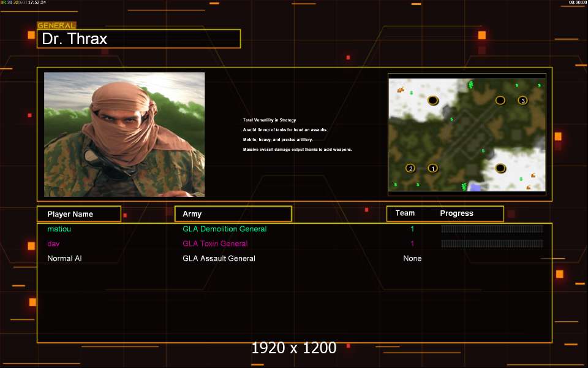The image size is (588, 368).
Task: Click 'A solid lineup of tanks' description line
Action: point(285,130)
